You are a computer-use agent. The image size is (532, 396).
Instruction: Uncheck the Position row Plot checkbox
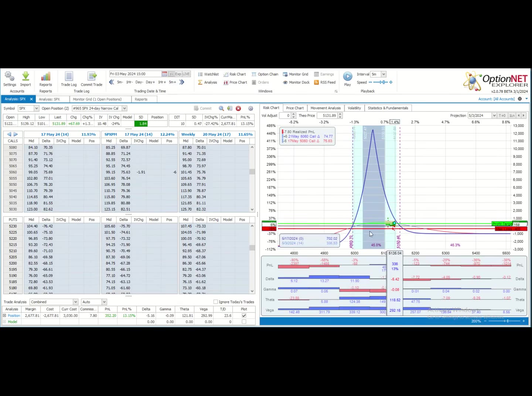pyautogui.click(x=244, y=315)
